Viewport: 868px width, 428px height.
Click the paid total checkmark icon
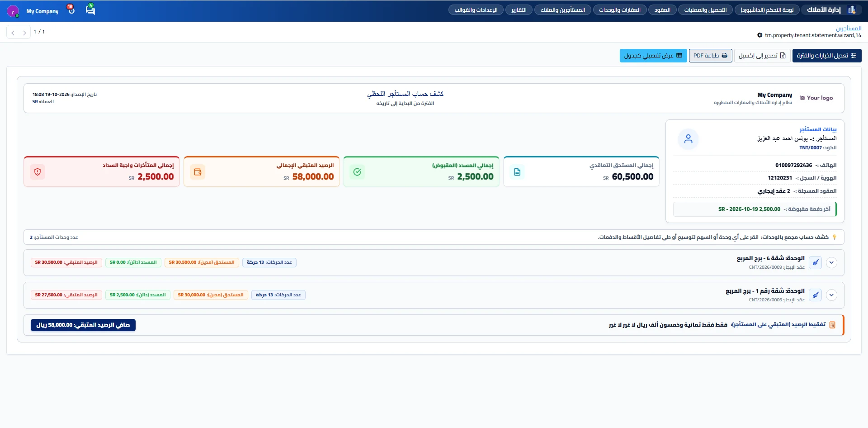pos(357,172)
